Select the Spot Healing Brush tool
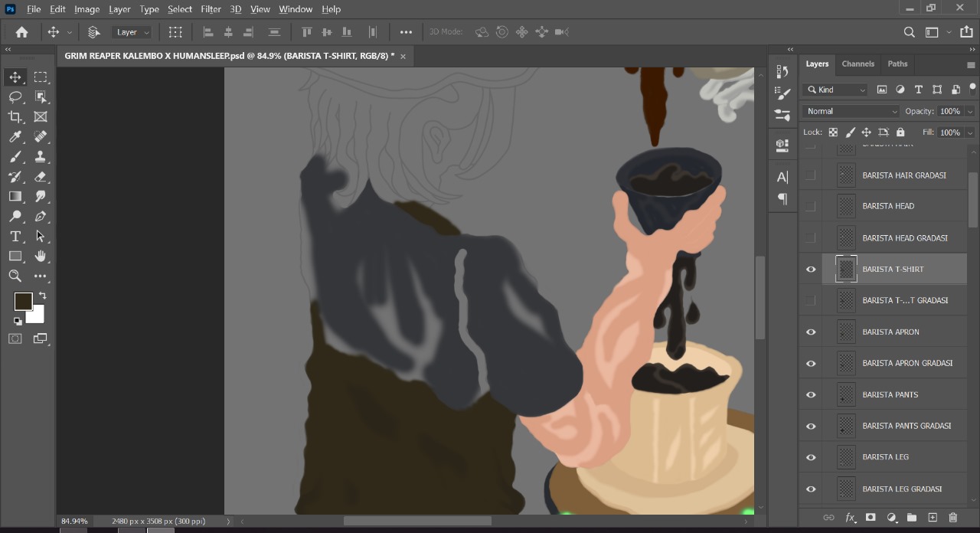The width and height of the screenshot is (980, 533). click(x=41, y=137)
